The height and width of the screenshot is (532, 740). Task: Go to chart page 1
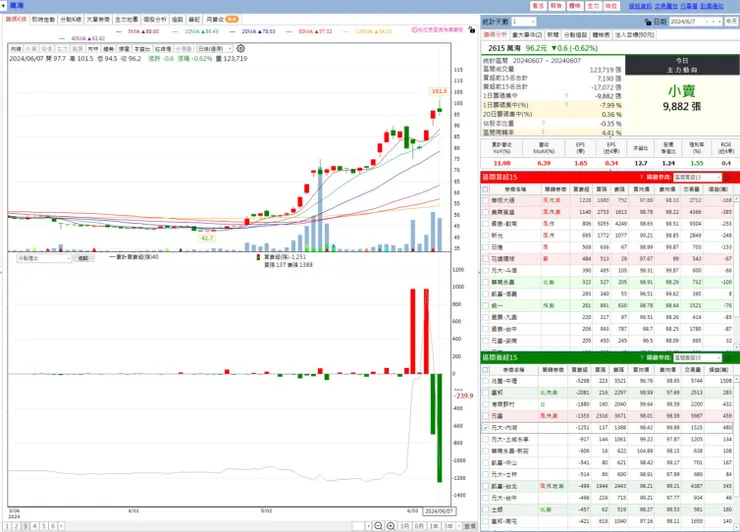[7, 526]
